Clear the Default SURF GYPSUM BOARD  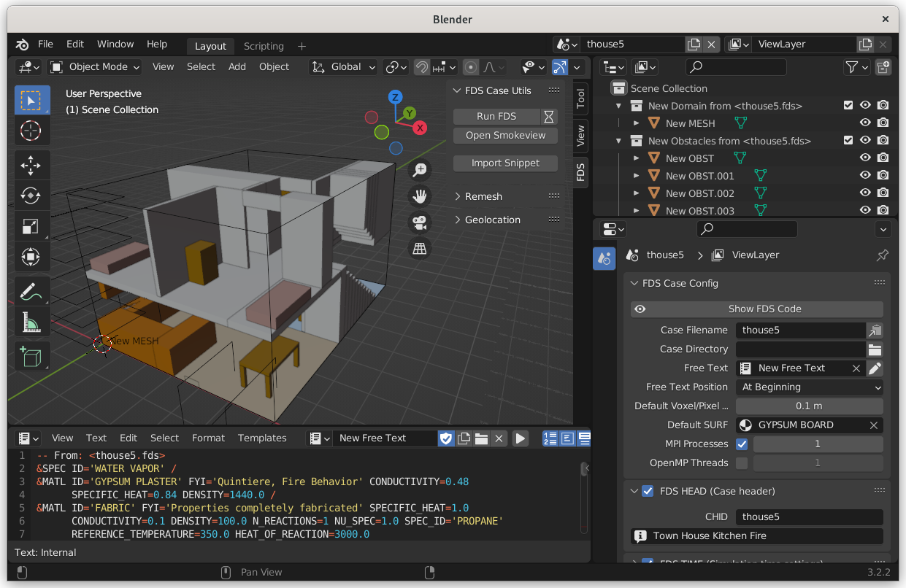point(874,425)
